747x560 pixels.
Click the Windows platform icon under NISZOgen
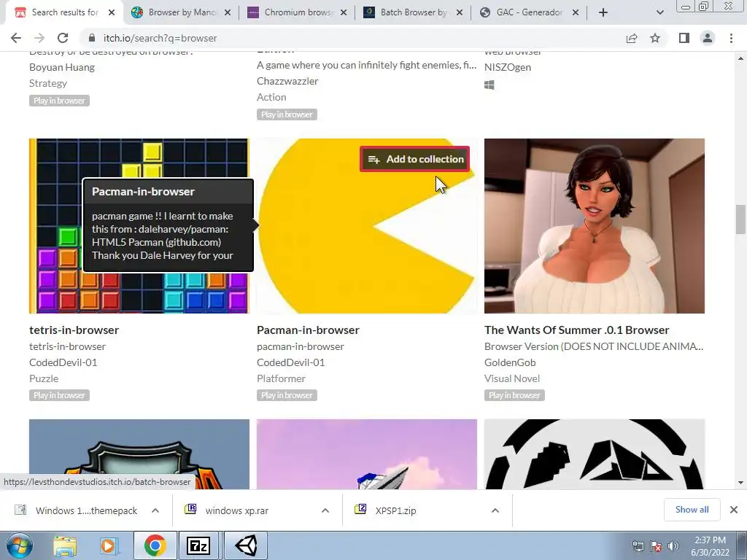[489, 85]
